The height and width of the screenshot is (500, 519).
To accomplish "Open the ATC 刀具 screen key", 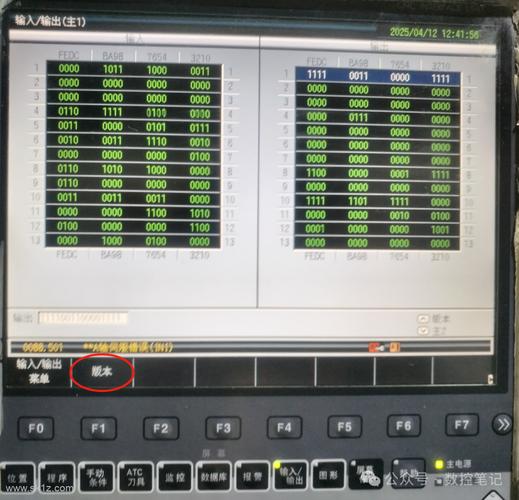I will 135,477.
